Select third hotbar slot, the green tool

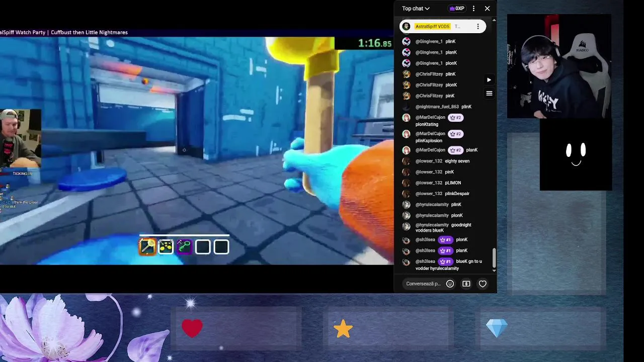(x=184, y=246)
